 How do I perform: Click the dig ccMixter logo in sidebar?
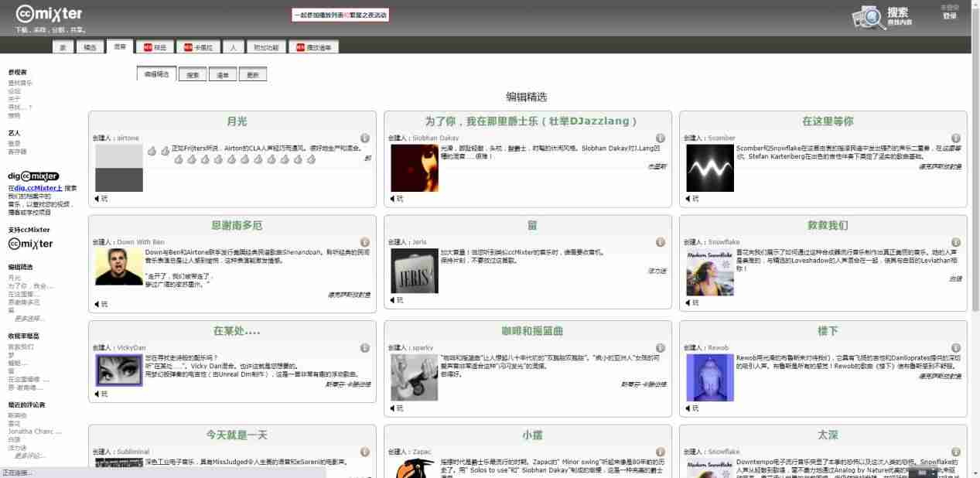click(x=33, y=176)
